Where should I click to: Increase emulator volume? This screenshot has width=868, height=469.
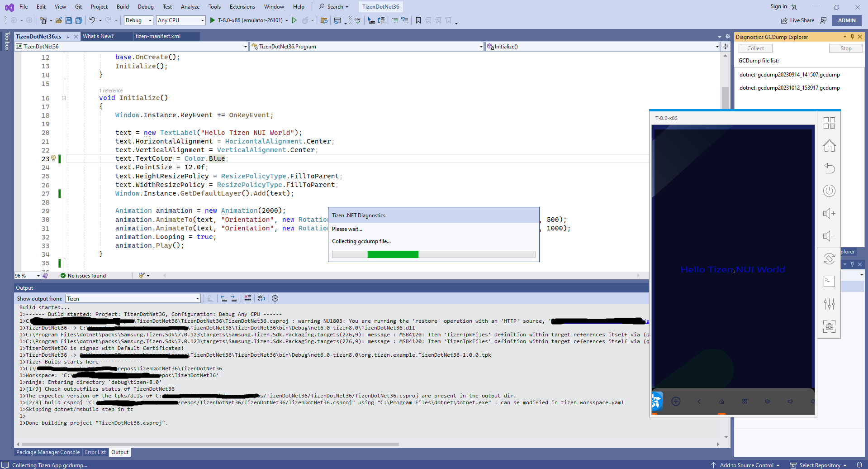click(829, 213)
